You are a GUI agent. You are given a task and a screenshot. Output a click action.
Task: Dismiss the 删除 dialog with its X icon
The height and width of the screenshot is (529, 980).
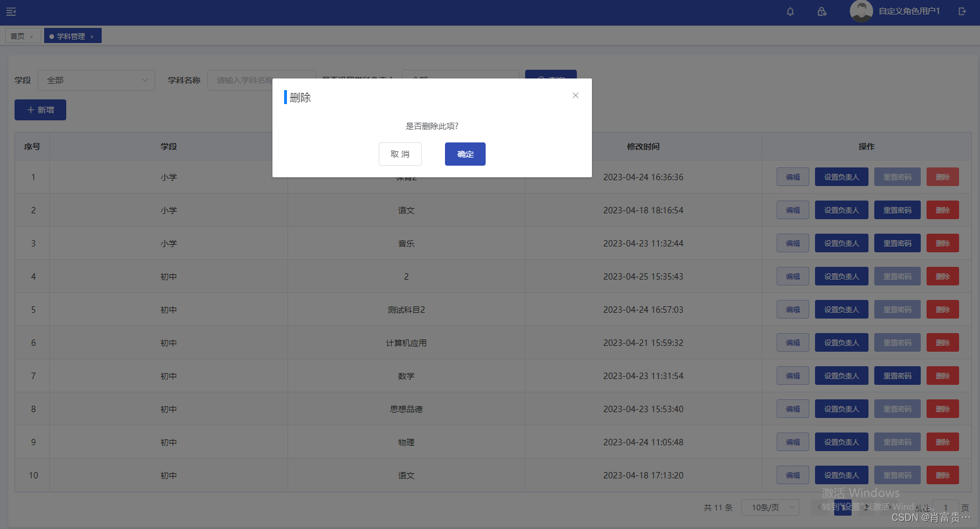[x=575, y=95]
